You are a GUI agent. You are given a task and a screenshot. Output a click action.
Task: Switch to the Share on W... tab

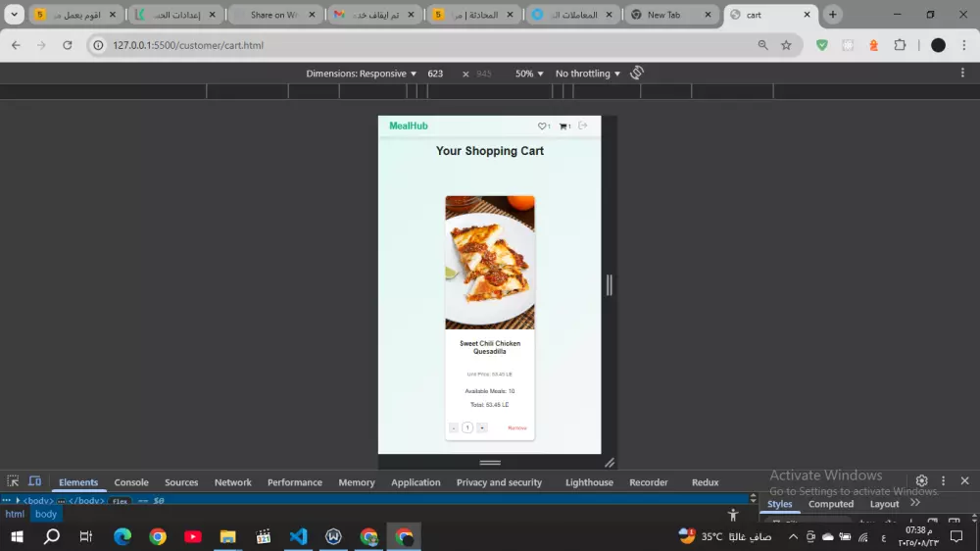(x=275, y=15)
